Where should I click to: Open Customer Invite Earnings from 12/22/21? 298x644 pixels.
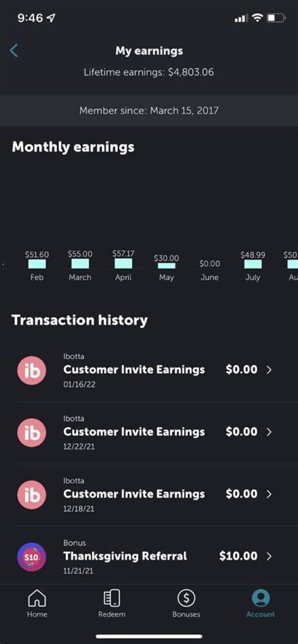pyautogui.click(x=134, y=432)
